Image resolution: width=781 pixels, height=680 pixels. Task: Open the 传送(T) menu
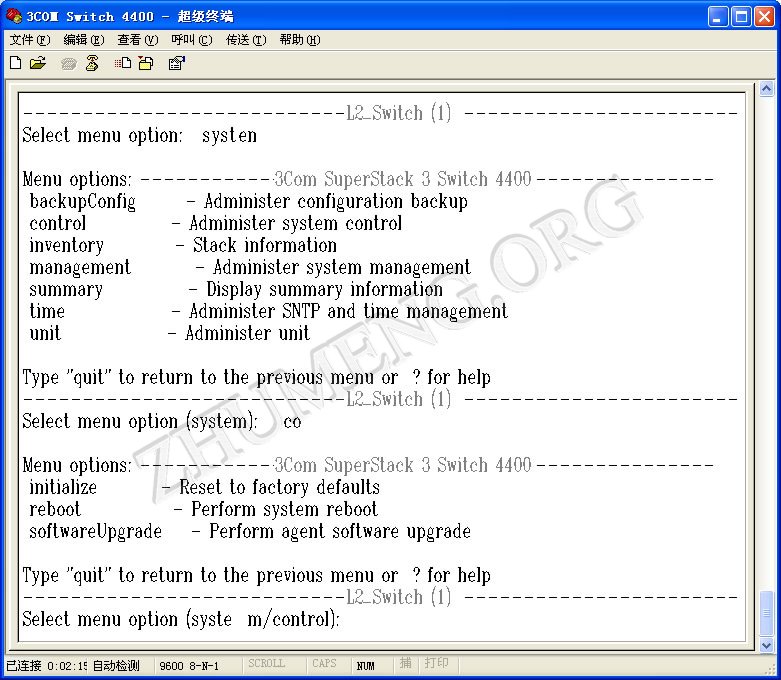coord(246,40)
